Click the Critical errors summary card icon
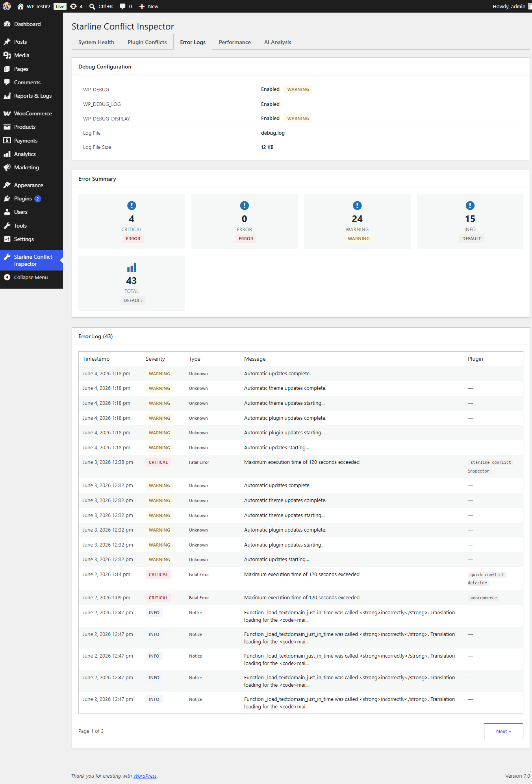The width and height of the screenshot is (532, 784). 132,206
